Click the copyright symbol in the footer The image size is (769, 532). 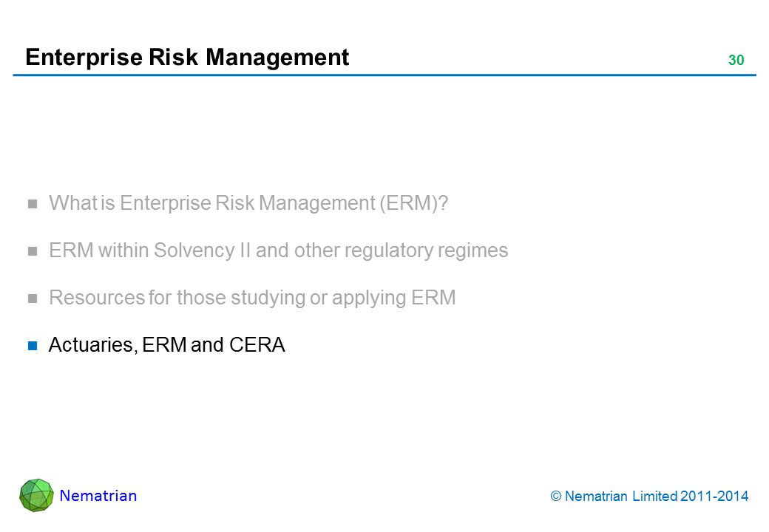(555, 497)
